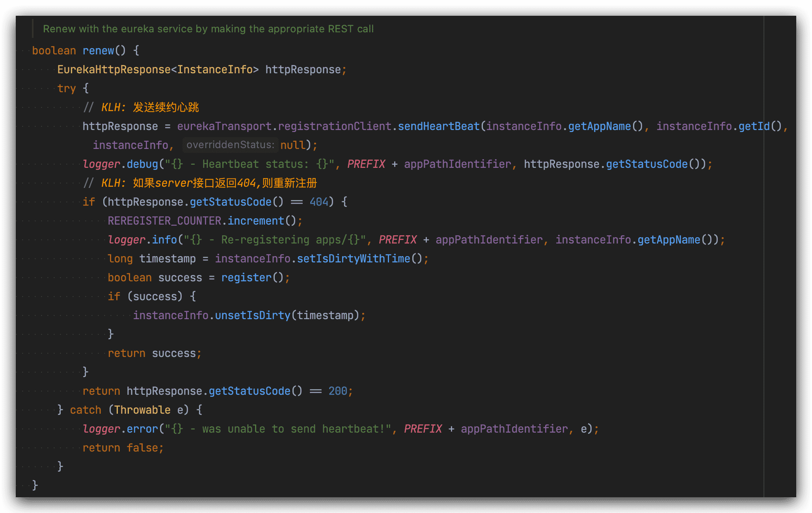Click the Javadoc comment about renewing
Image resolution: width=812 pixels, height=513 pixels.
tap(208, 29)
